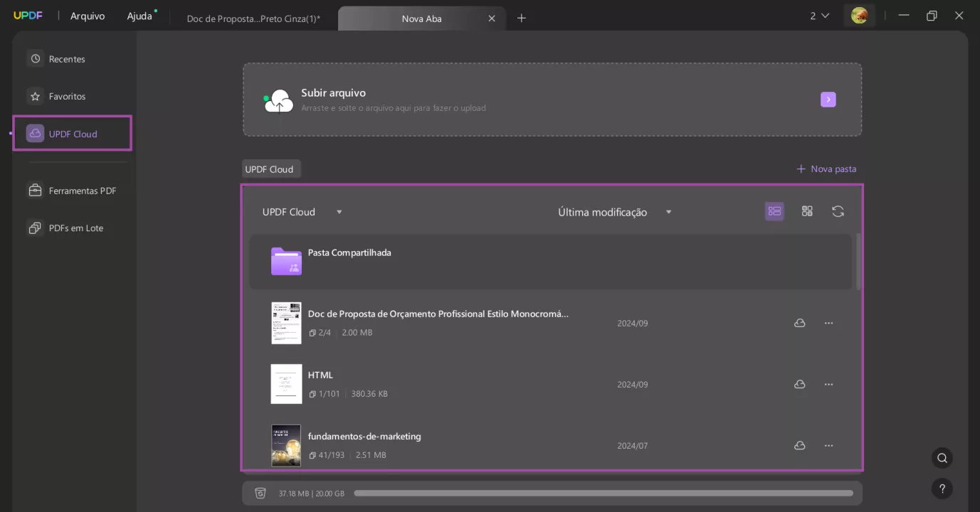This screenshot has height=512, width=980.
Task: Open the Ajuda menu
Action: click(x=140, y=16)
